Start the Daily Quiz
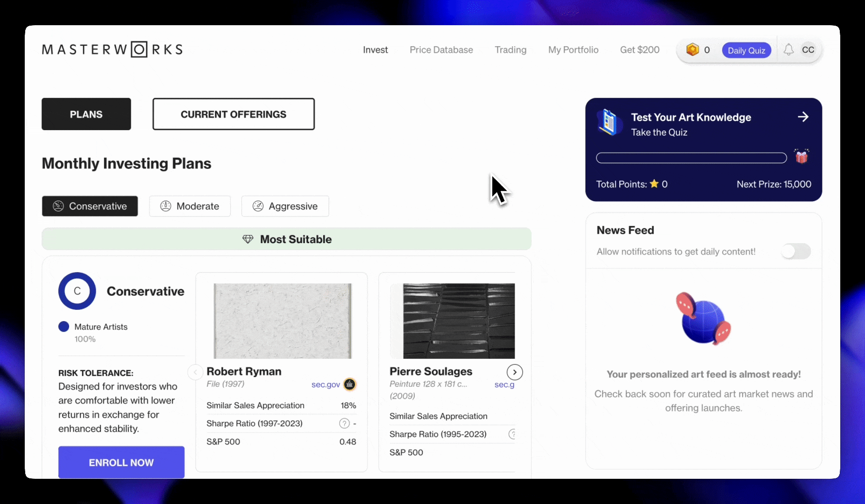 pos(746,50)
